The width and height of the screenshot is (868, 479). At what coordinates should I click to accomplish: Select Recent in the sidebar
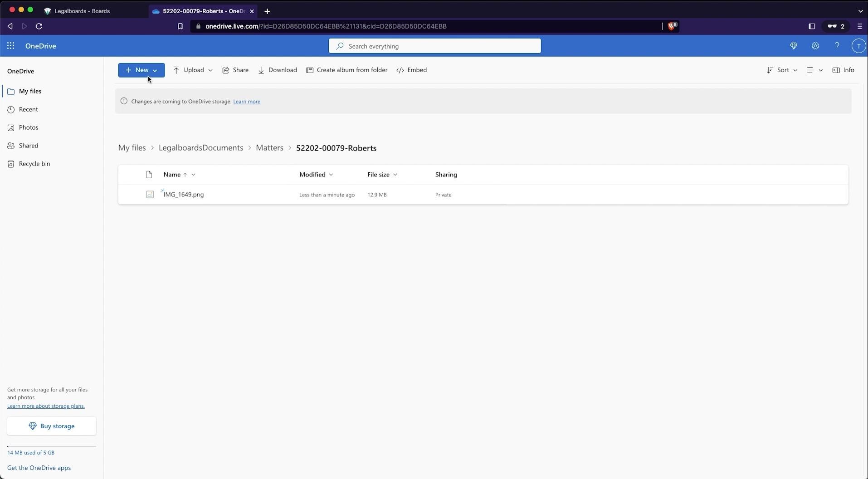[28, 109]
